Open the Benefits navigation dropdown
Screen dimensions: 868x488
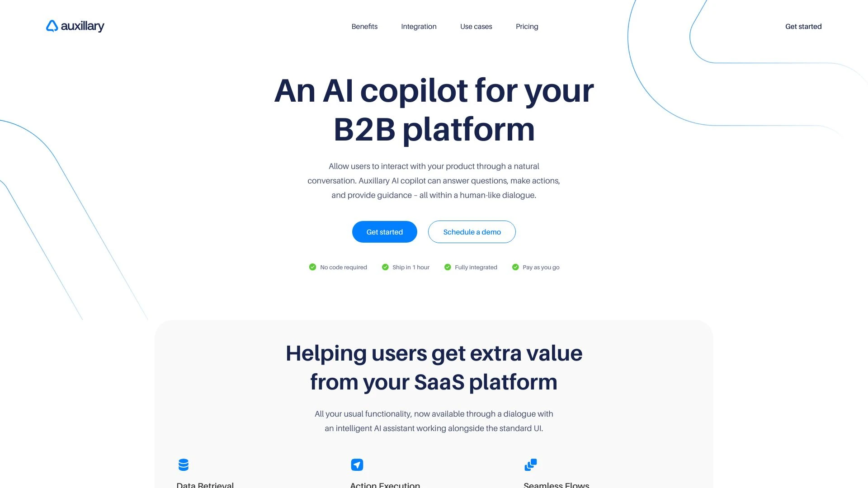(364, 26)
